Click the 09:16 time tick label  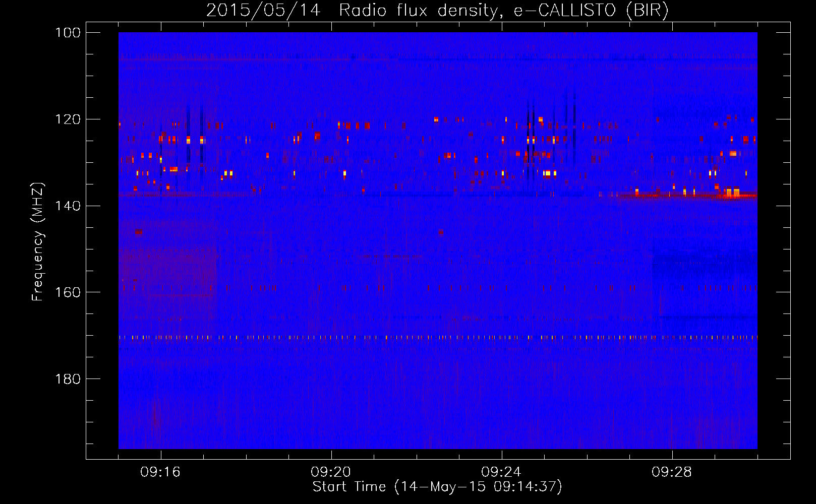point(160,472)
